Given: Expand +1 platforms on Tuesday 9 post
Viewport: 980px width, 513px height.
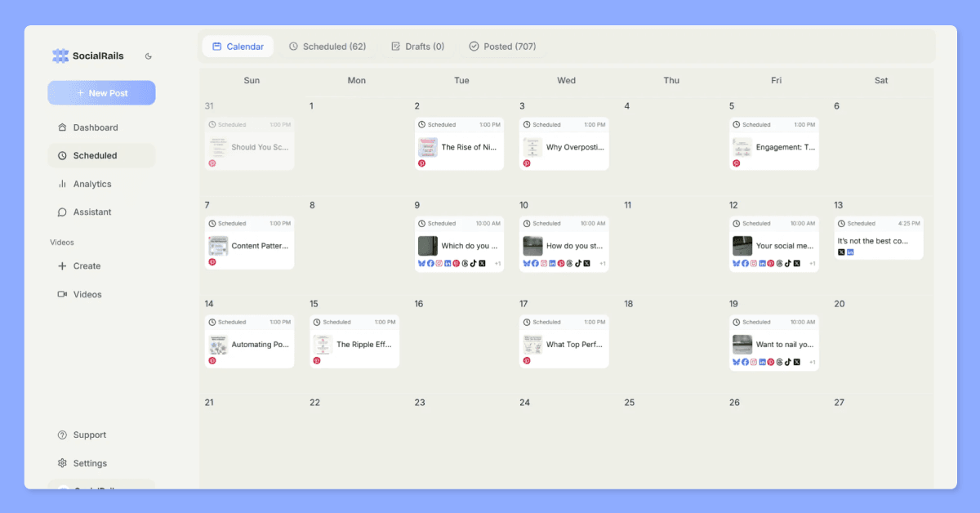Looking at the screenshot, I should coord(497,264).
